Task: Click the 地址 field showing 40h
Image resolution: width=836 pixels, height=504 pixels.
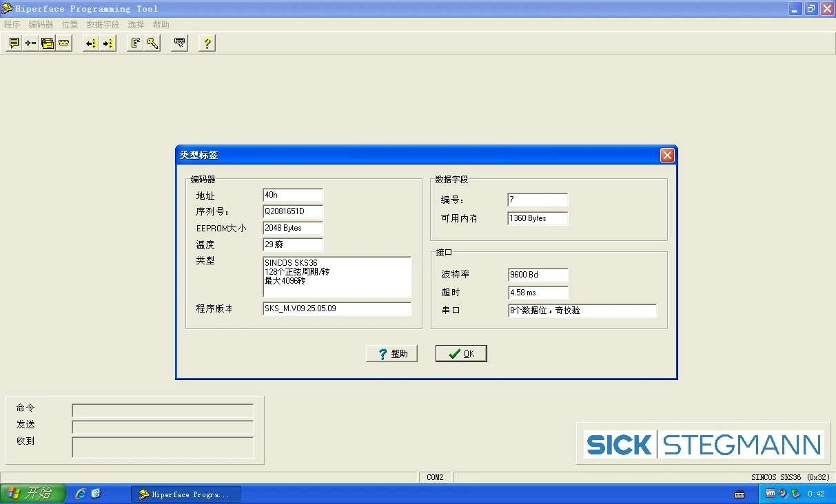Action: (x=292, y=195)
